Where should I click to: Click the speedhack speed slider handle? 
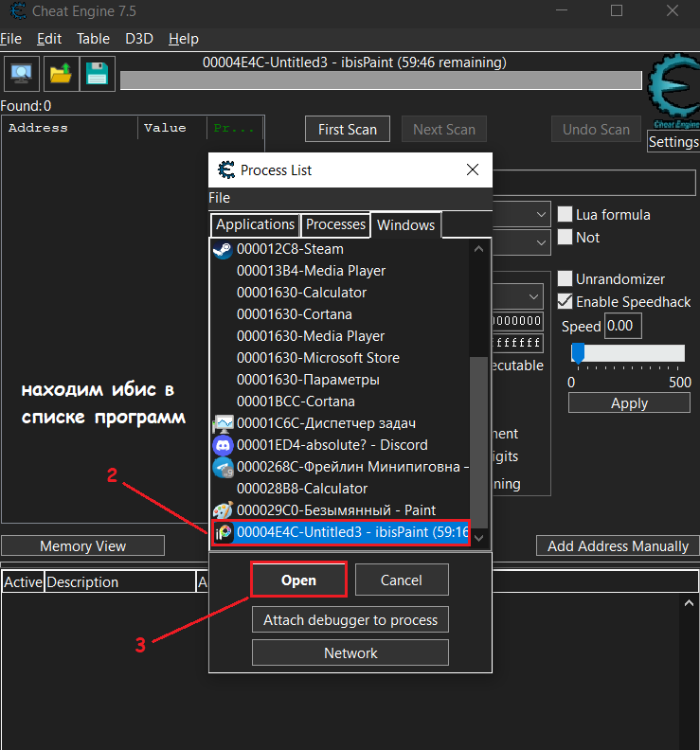(x=578, y=353)
